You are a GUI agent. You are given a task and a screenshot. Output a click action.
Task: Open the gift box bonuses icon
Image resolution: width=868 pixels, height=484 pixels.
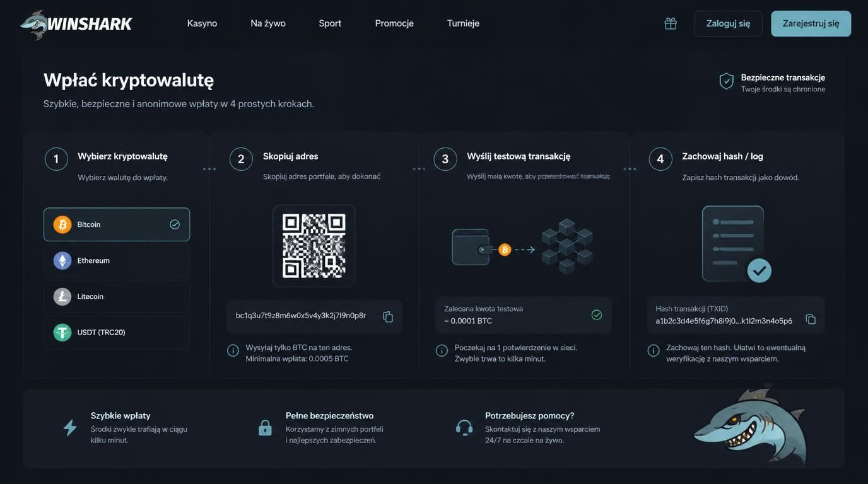point(671,23)
